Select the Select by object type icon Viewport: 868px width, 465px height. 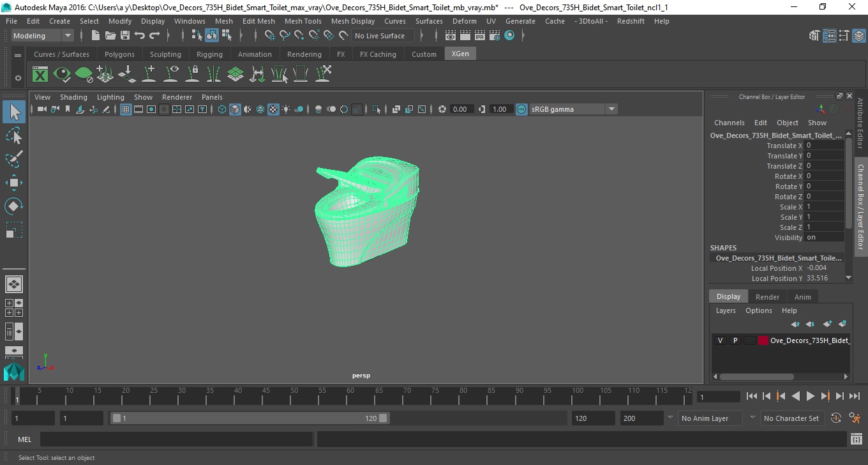point(212,36)
